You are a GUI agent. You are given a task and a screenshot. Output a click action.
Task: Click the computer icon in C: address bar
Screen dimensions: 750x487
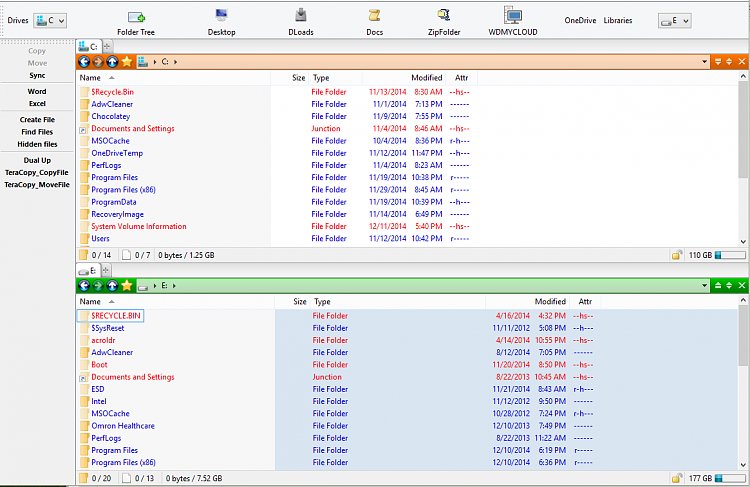point(143,62)
